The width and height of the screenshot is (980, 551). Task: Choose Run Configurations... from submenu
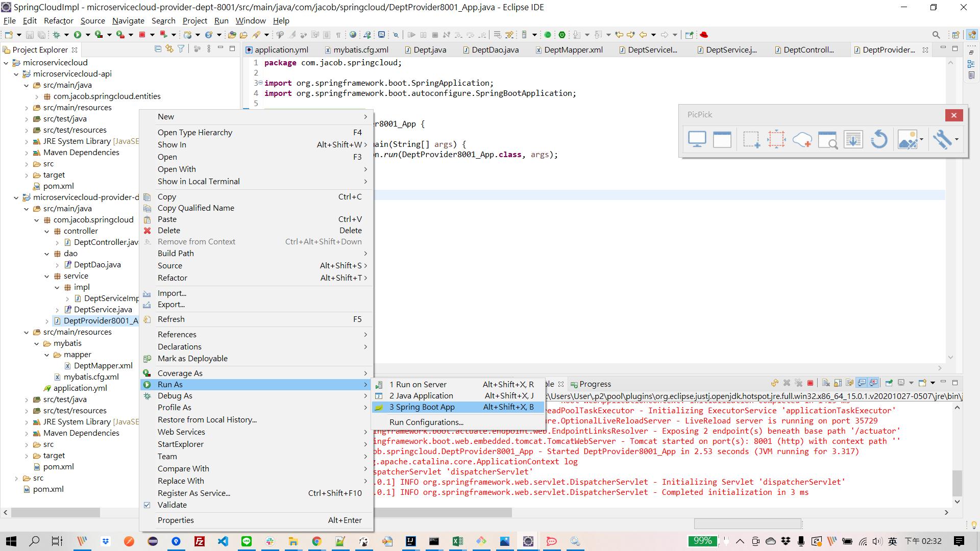point(458,422)
